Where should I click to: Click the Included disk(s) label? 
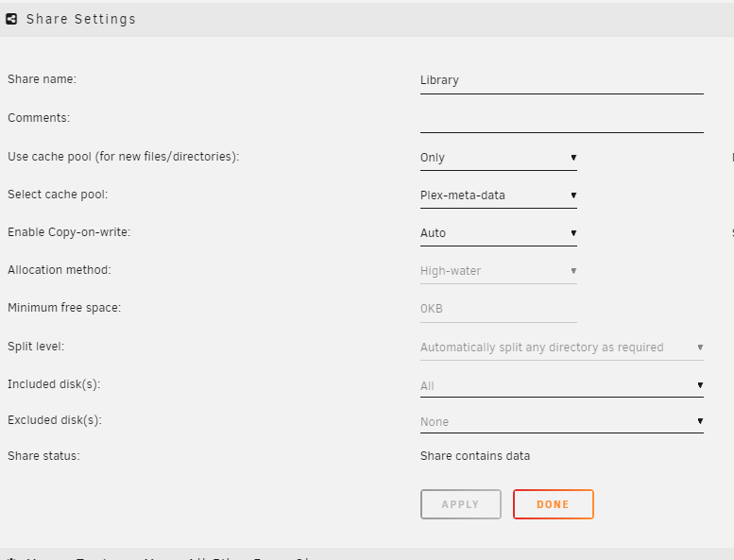(x=54, y=384)
